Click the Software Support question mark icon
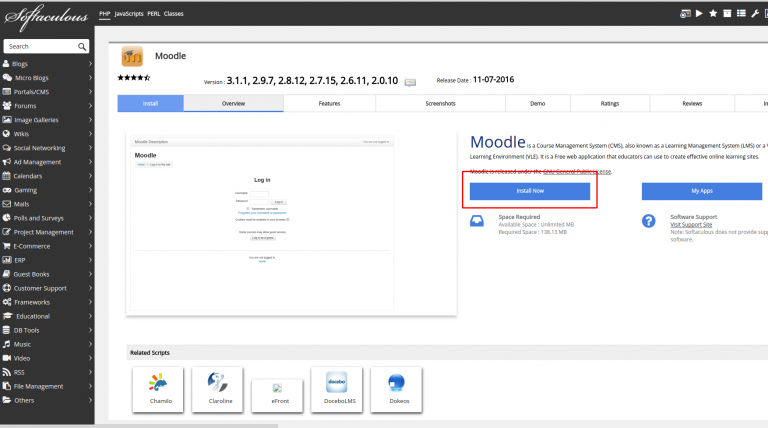 point(648,221)
